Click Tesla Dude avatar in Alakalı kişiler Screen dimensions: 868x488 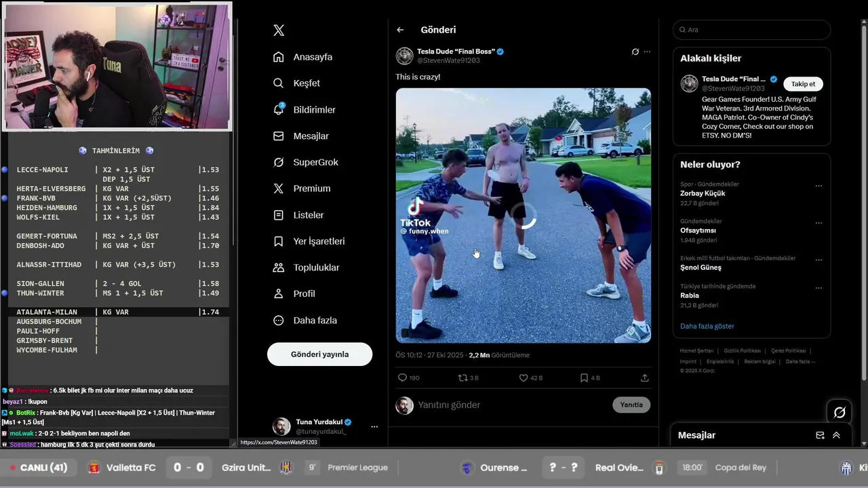click(689, 83)
